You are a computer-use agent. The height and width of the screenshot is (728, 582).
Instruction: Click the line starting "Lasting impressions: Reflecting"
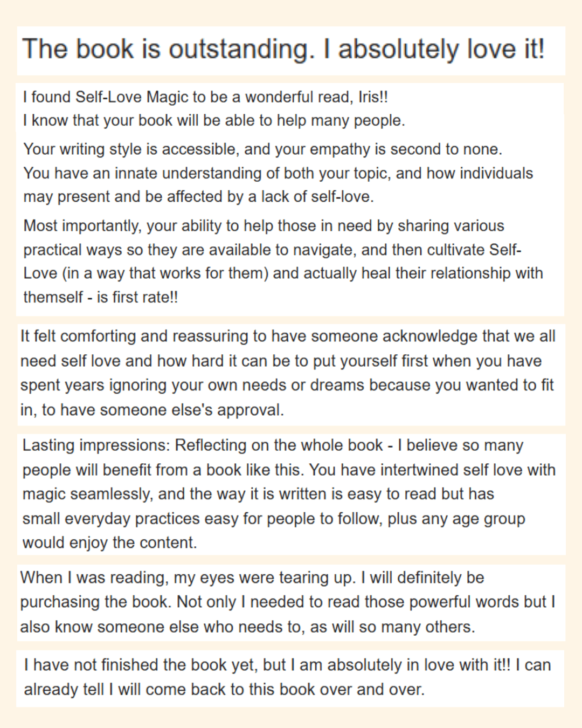pyautogui.click(x=273, y=445)
